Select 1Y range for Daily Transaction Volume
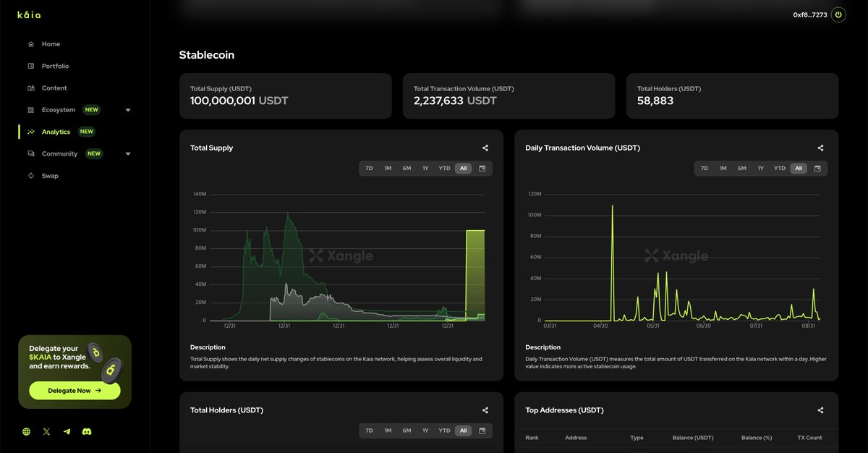868x453 pixels. click(x=760, y=168)
